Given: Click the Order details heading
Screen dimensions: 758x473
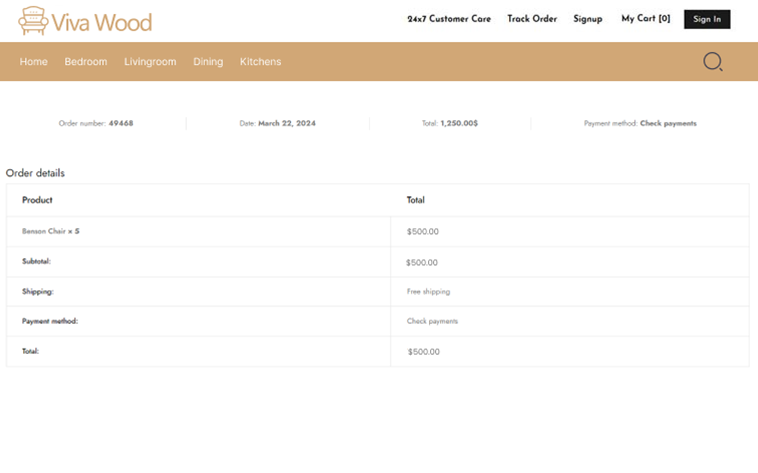Looking at the screenshot, I should 35,173.
